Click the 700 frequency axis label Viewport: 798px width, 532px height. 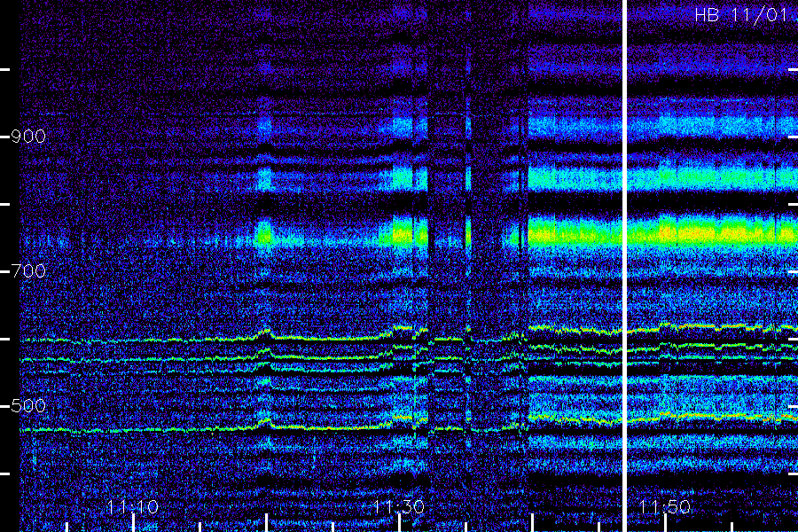(28, 270)
